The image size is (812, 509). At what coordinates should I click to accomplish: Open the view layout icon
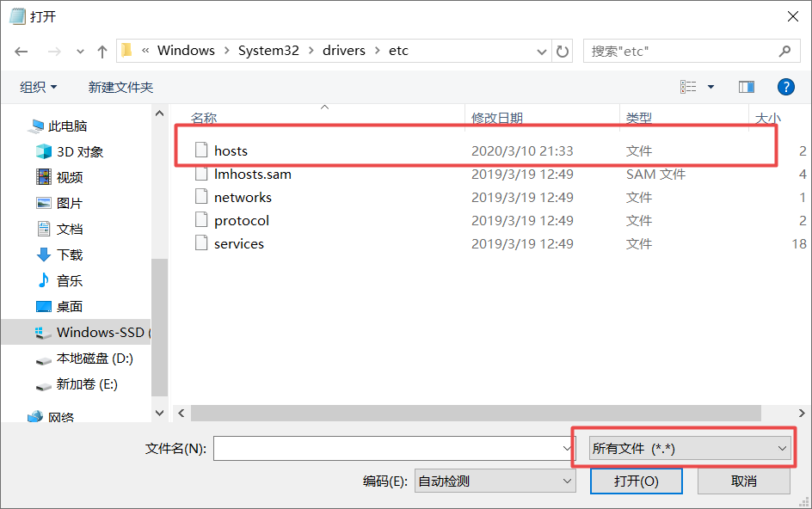[688, 87]
